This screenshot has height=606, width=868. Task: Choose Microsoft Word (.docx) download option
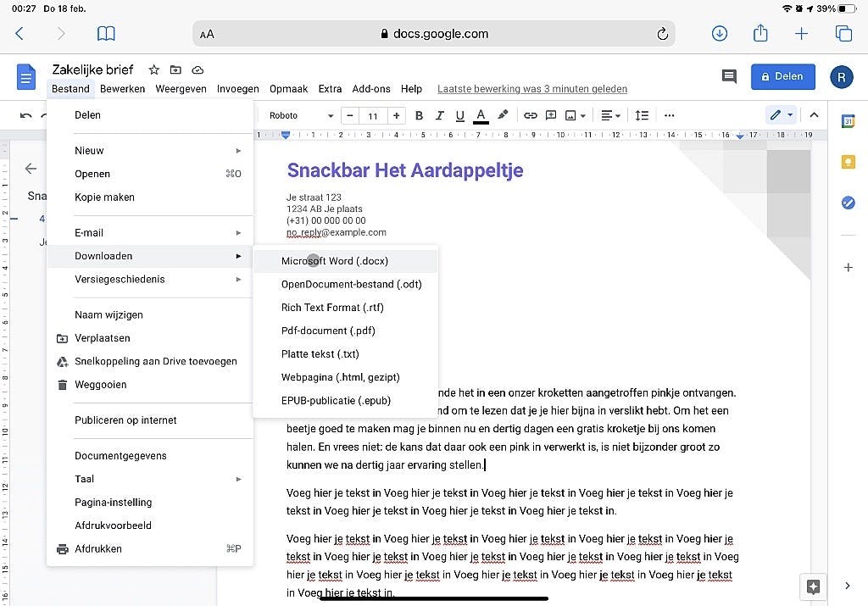pos(334,261)
